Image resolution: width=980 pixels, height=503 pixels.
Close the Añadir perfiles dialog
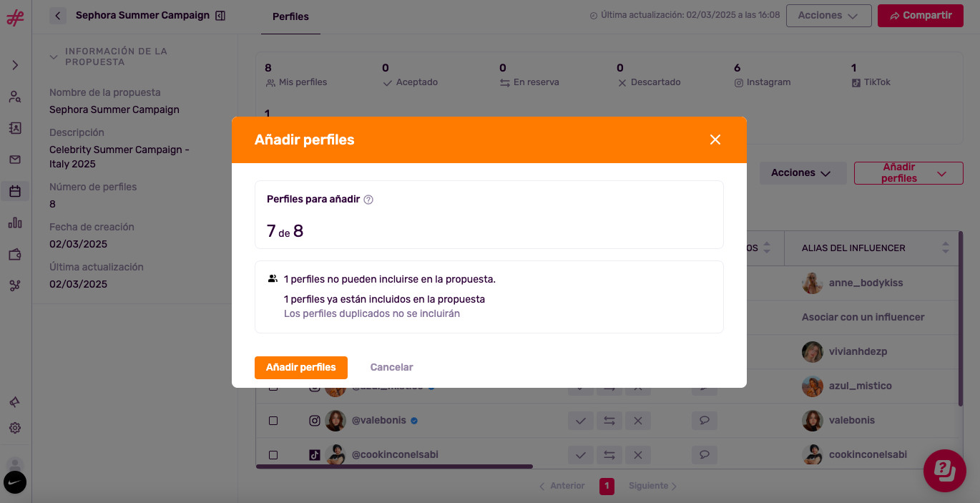tap(715, 140)
